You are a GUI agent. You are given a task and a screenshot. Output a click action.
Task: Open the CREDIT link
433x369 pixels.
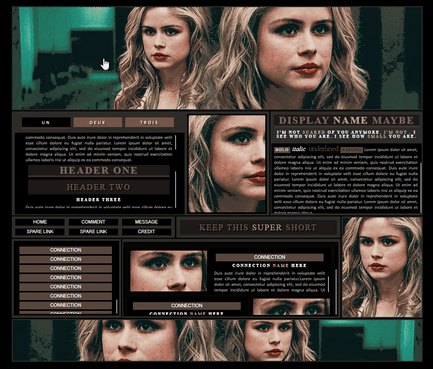[146, 232]
